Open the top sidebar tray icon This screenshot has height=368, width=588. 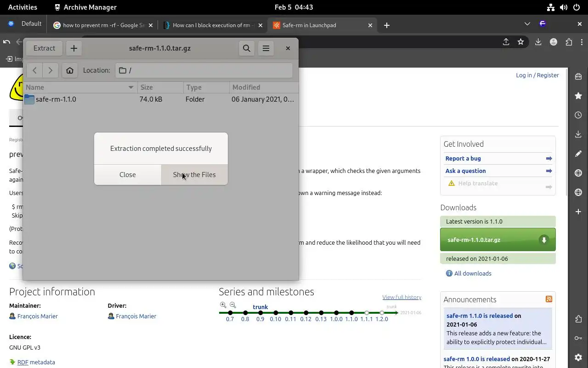[578, 76]
